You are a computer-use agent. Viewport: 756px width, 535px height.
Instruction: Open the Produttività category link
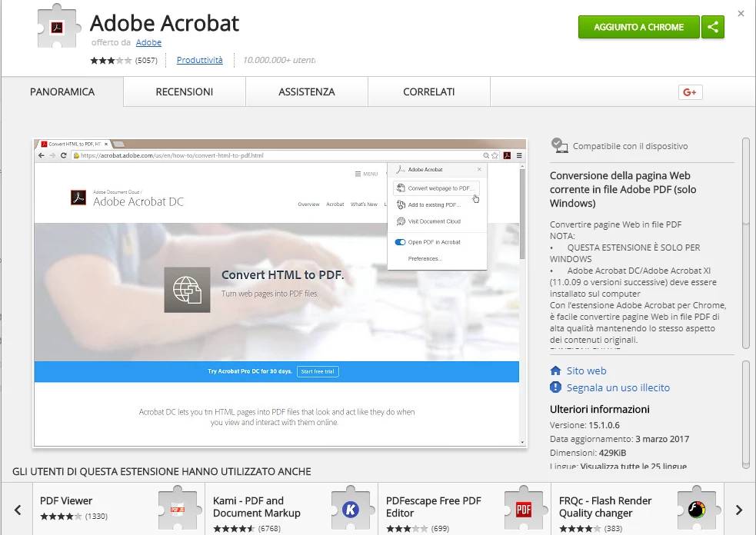200,60
